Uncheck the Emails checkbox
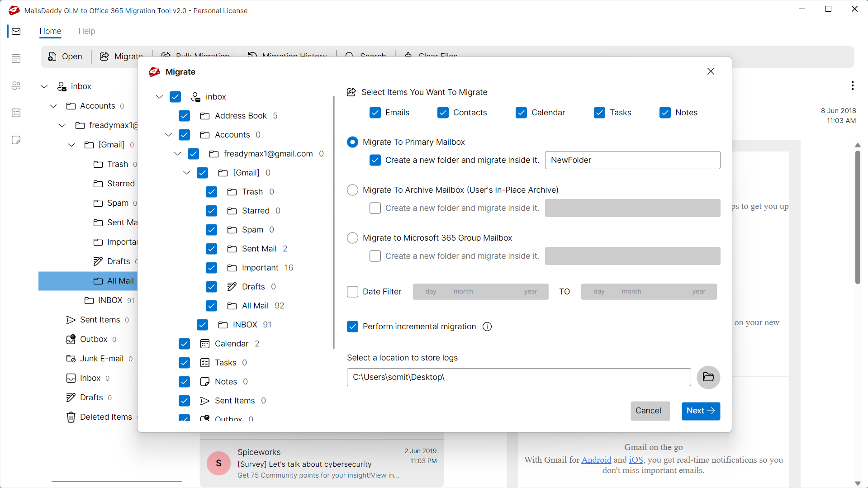 (375, 113)
